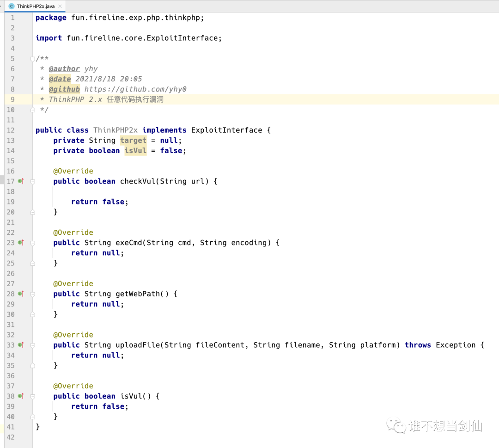
Task: Click line number 1 in the gutter
Action: pos(12,18)
